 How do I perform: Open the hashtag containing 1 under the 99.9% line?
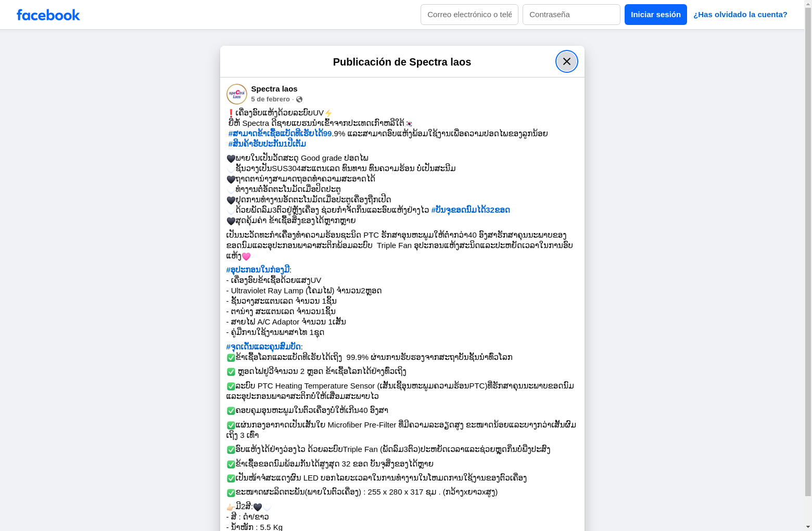point(267,144)
